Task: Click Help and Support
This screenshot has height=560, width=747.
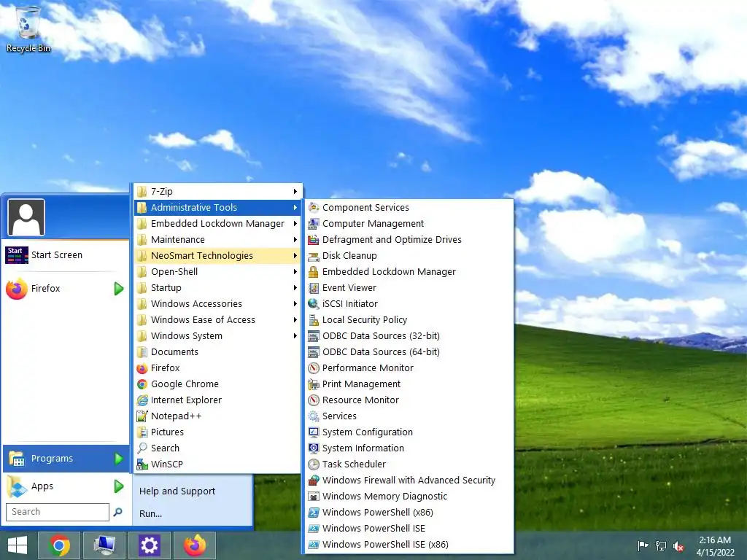Action: click(x=177, y=491)
